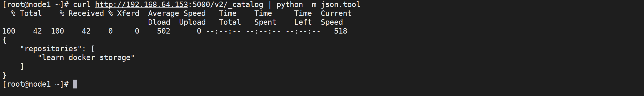Click the json.tool text in command

click(340, 5)
